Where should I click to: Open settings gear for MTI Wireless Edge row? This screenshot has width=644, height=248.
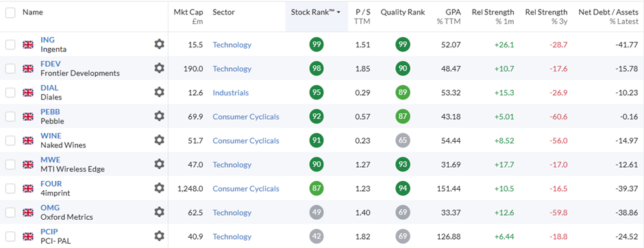tap(159, 164)
